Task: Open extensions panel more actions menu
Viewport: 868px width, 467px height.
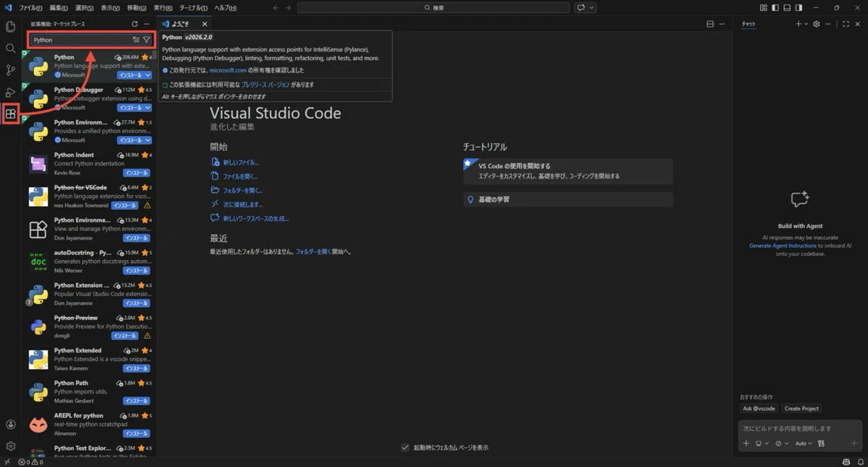Action: click(x=147, y=24)
